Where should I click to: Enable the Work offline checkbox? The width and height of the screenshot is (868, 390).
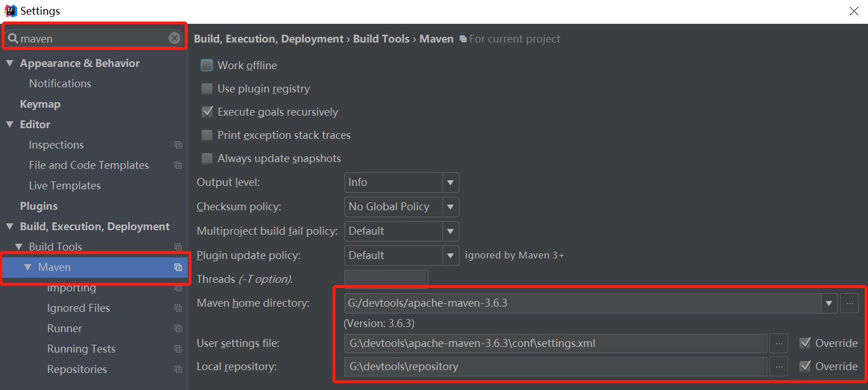[x=207, y=66]
